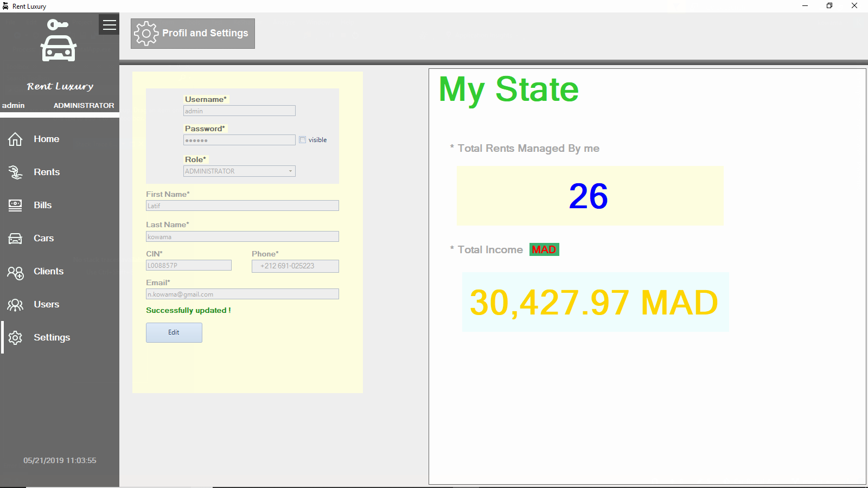
Task: Click the Email field n.kowama@gmail.com
Action: click(x=242, y=294)
